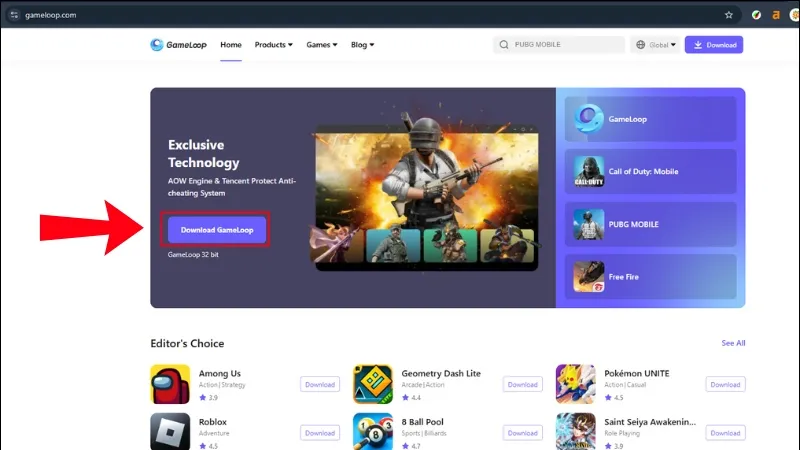Click the 8 Ball Pool icon

(x=373, y=432)
